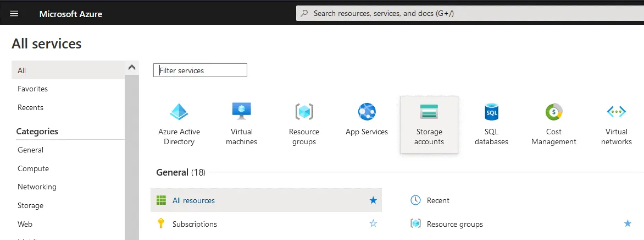Toggle favorite star for Resource groups row
The height and width of the screenshot is (240, 644).
click(628, 223)
